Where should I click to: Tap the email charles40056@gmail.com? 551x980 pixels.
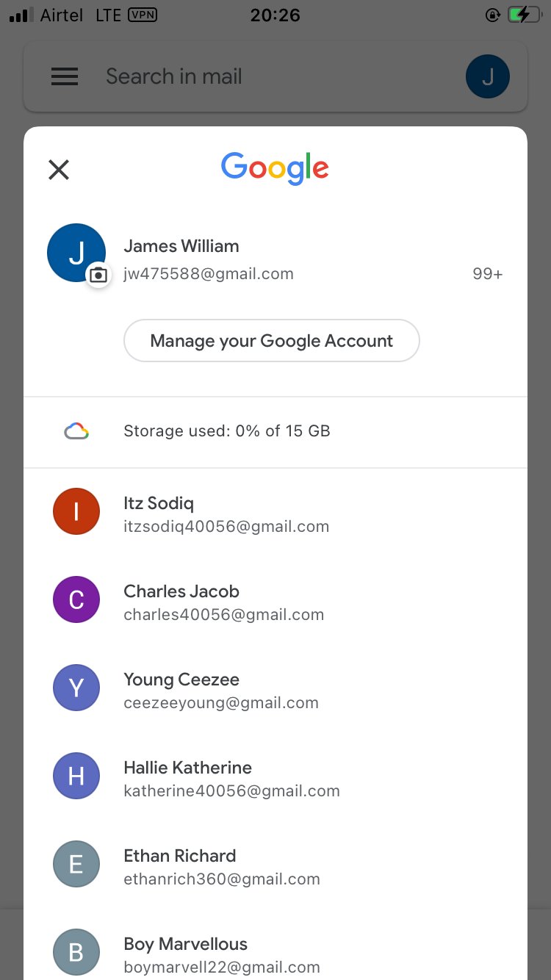pyautogui.click(x=224, y=615)
